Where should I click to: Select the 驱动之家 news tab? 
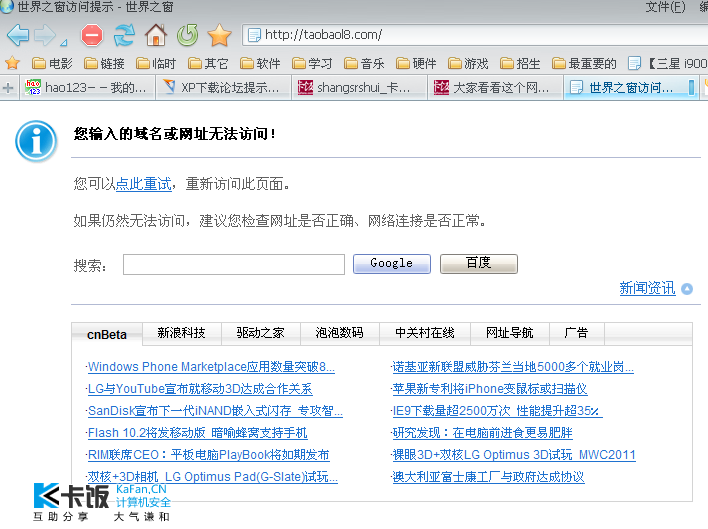pos(261,333)
